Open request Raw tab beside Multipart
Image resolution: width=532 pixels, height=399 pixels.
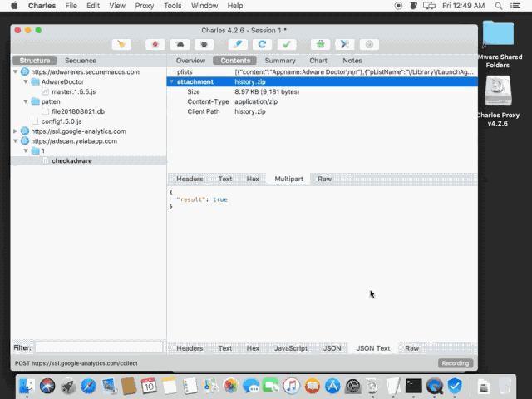pyautogui.click(x=324, y=179)
